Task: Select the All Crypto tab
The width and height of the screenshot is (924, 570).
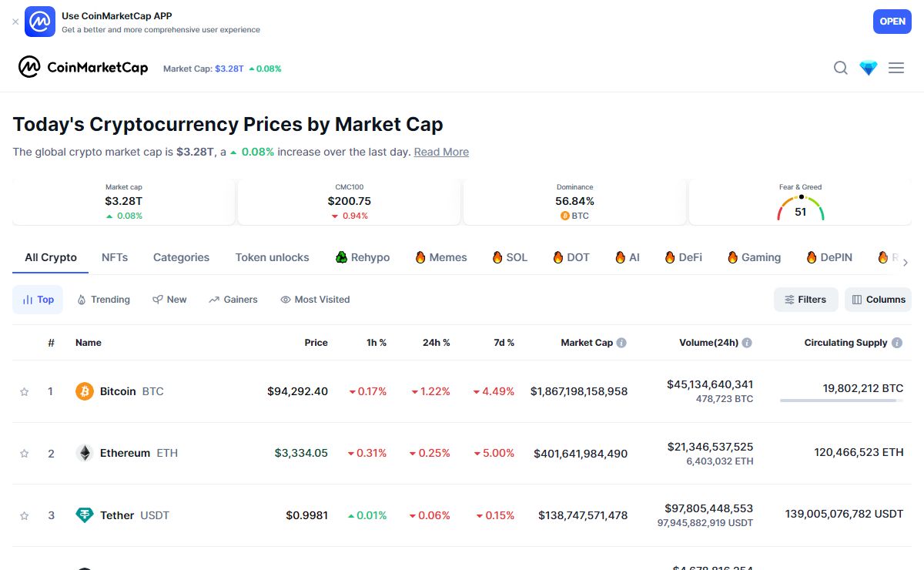Action: pyautogui.click(x=51, y=257)
